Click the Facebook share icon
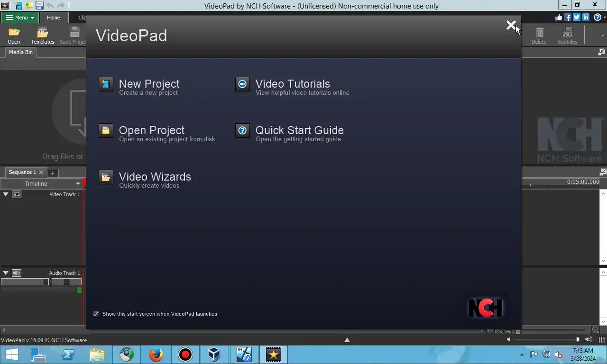This screenshot has height=364, width=607. (x=568, y=18)
